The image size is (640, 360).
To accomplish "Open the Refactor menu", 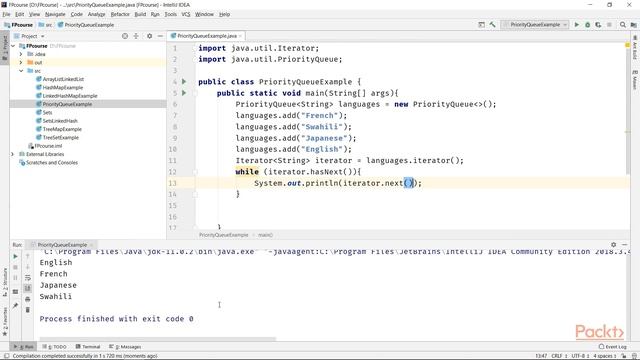I will click(x=120, y=14).
